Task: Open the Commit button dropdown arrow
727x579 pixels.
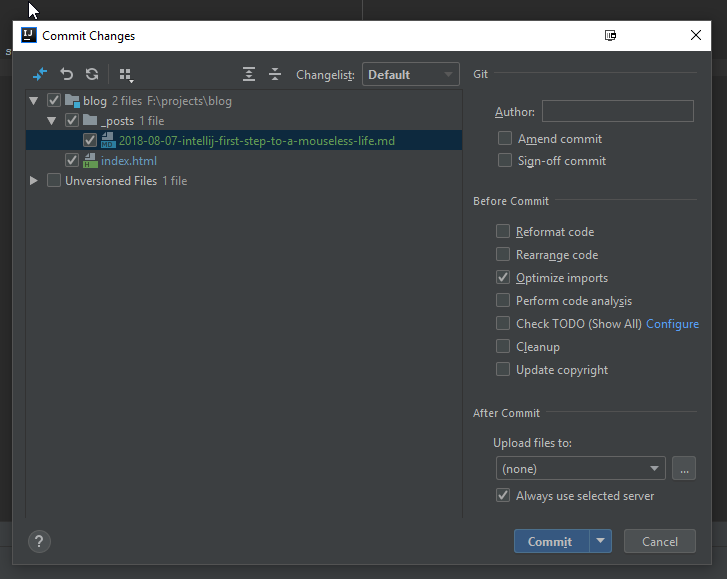Action: (x=600, y=542)
